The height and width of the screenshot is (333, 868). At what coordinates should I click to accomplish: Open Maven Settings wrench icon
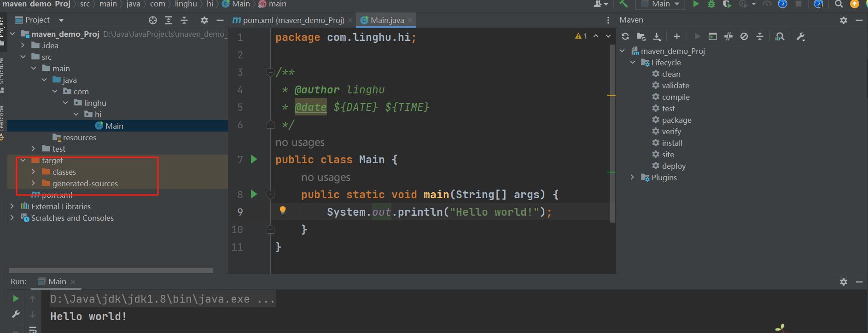pyautogui.click(x=801, y=36)
